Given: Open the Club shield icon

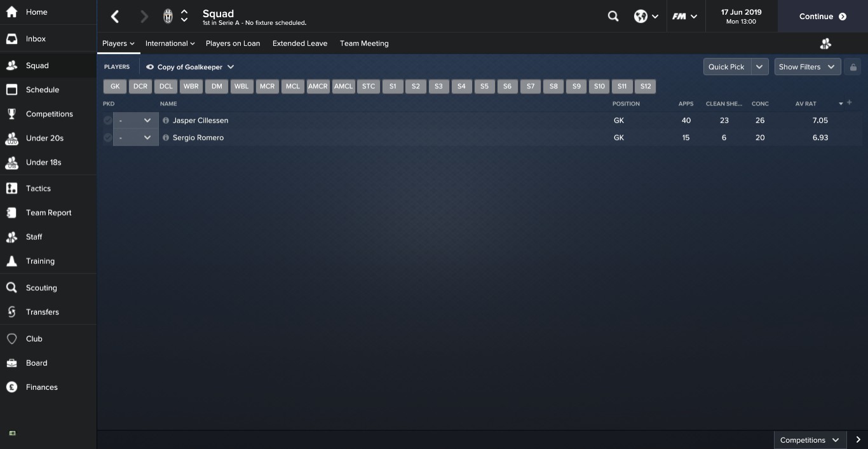Looking at the screenshot, I should pos(11,338).
